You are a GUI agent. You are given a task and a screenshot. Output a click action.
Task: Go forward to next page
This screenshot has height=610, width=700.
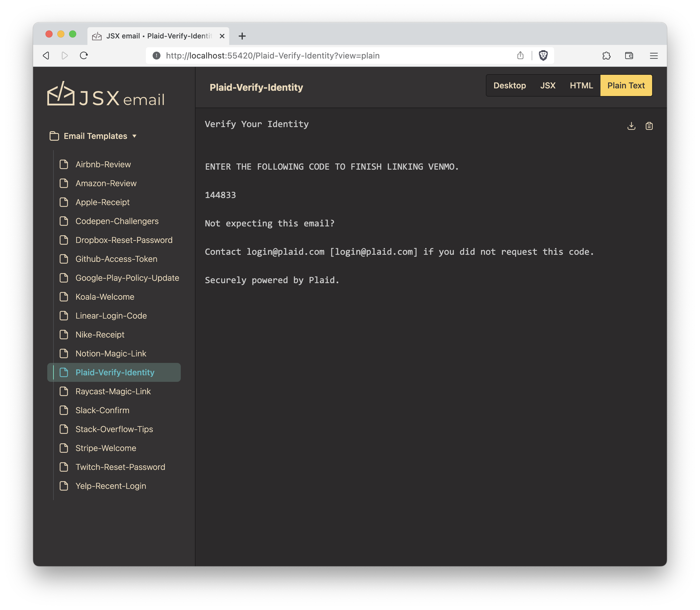point(65,56)
